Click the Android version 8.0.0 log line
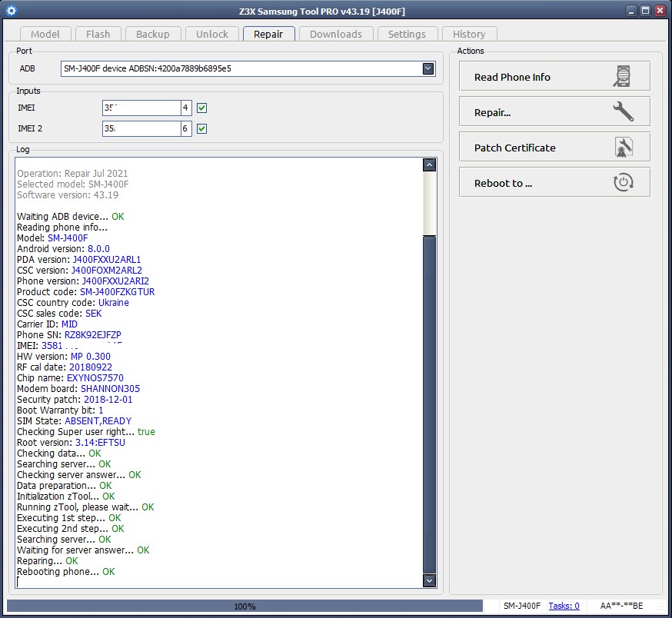The image size is (672, 618). 63,248
